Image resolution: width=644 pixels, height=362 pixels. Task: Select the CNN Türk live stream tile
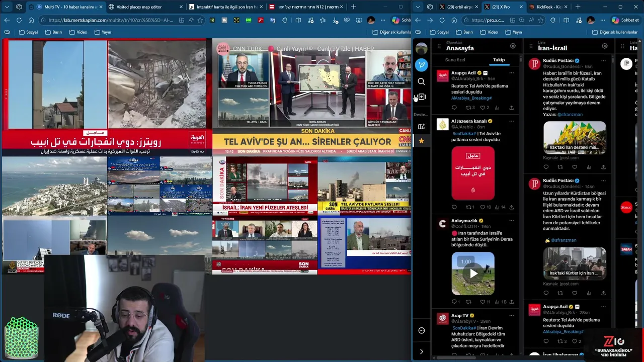312,97
